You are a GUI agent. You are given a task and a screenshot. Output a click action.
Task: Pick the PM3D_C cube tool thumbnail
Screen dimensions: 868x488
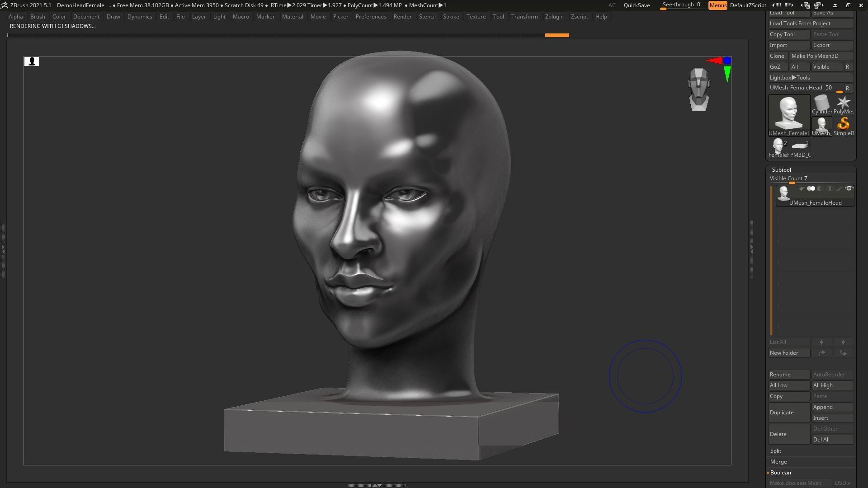800,148
